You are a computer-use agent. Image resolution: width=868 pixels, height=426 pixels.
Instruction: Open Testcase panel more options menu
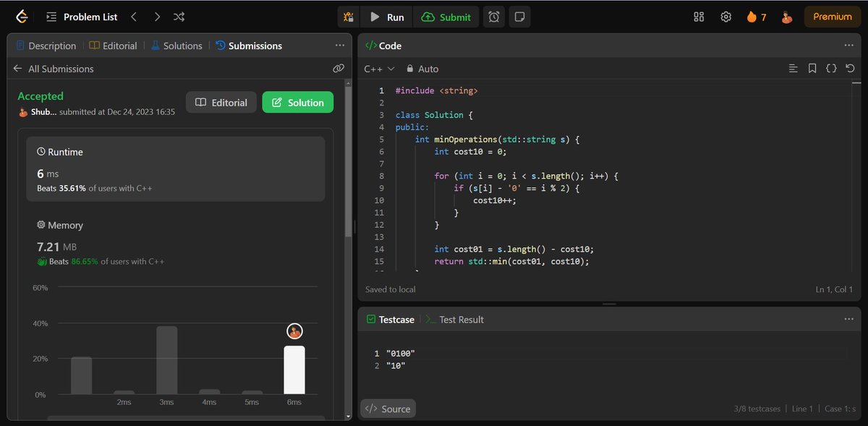tap(849, 319)
